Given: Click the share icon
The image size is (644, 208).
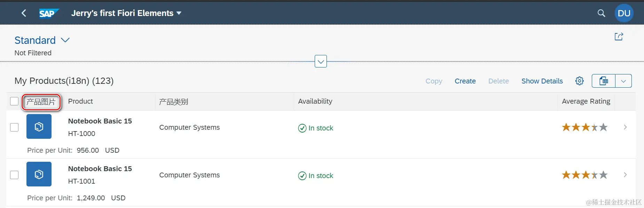Looking at the screenshot, I should 619,37.
